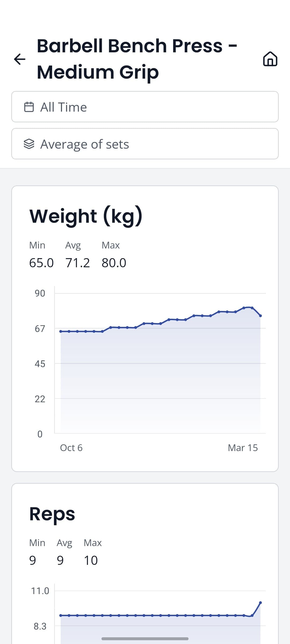The image size is (290, 644).
Task: Select the Oct 6 starting data point
Action: [x=60, y=331]
